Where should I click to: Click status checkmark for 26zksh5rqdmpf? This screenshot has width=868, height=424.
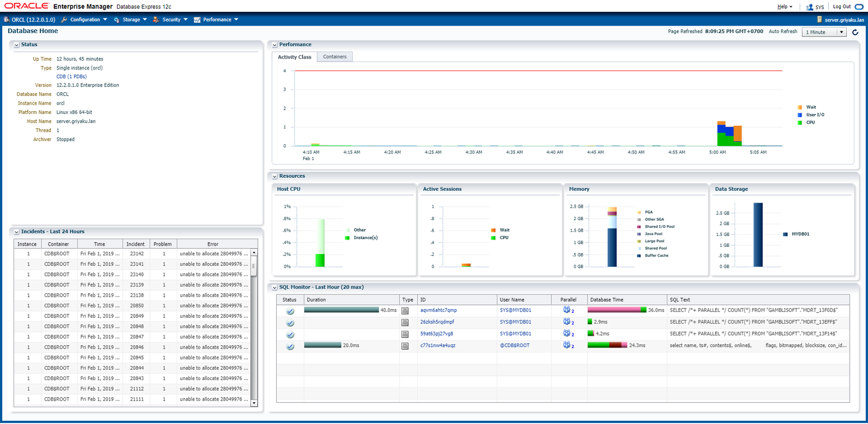pos(290,323)
